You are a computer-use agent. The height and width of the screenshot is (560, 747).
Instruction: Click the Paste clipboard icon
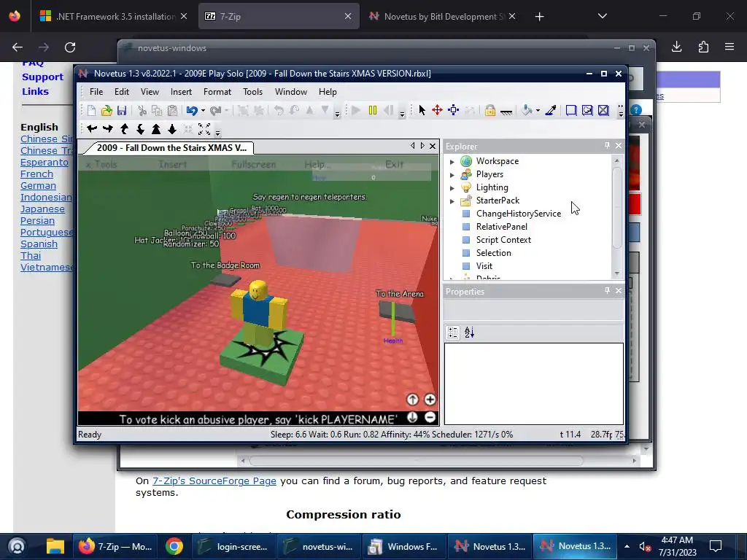point(172,111)
